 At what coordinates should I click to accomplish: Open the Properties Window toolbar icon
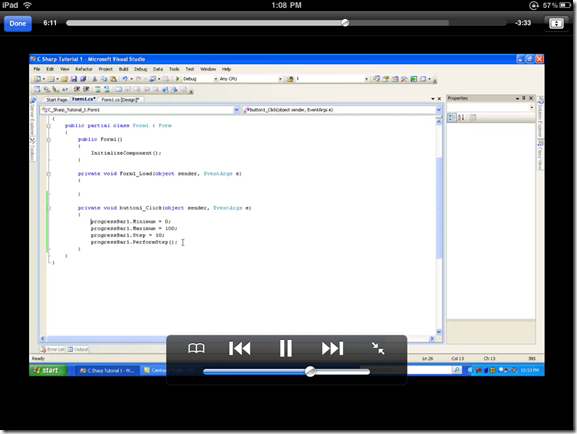point(386,79)
